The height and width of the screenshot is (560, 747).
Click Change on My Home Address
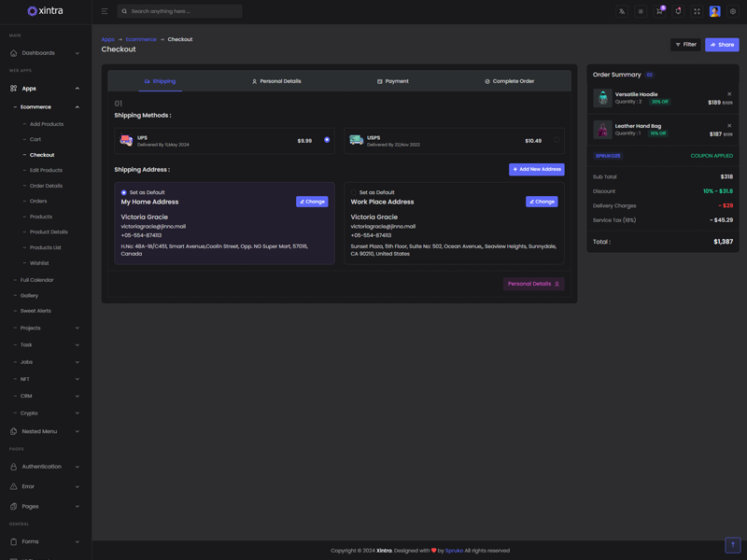point(312,202)
